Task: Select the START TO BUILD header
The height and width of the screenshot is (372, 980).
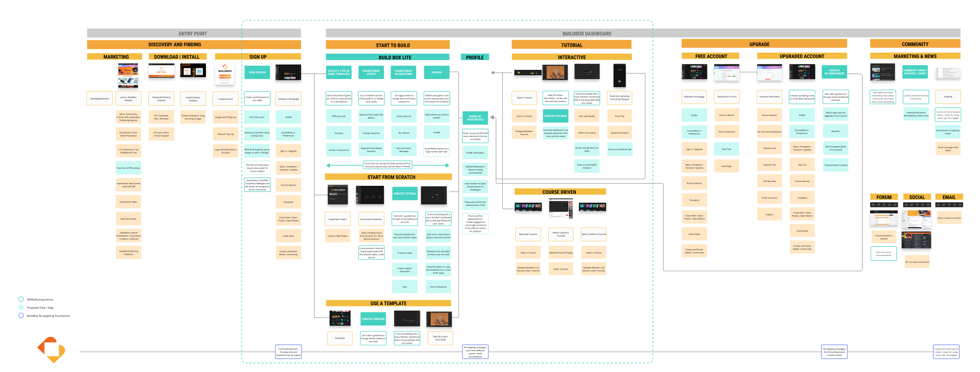Action: (x=388, y=45)
